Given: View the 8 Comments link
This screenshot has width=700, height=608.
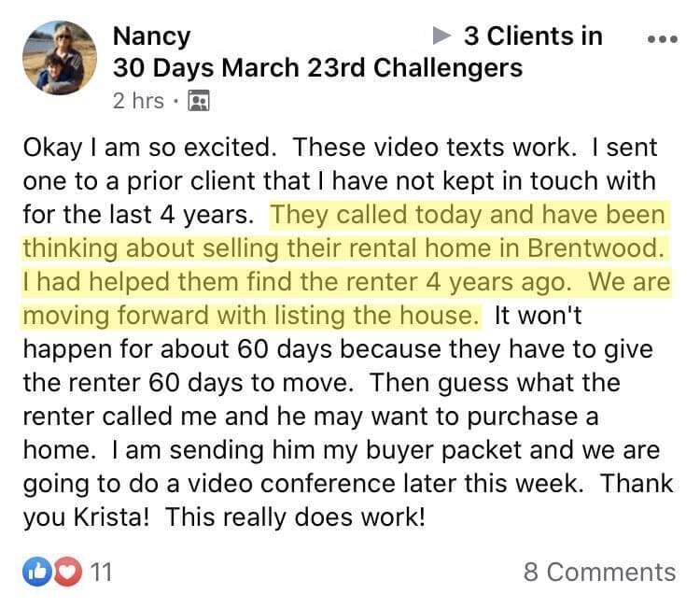Looking at the screenshot, I should [599, 572].
